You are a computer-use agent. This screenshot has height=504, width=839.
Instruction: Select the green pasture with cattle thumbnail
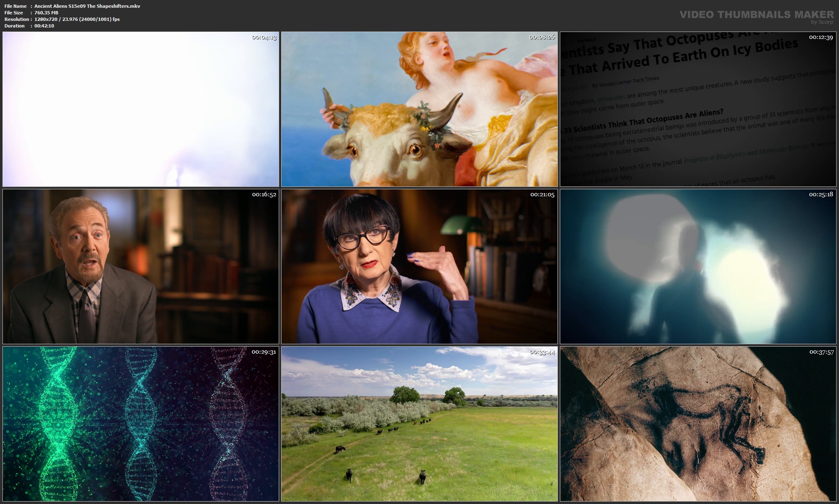click(x=419, y=424)
